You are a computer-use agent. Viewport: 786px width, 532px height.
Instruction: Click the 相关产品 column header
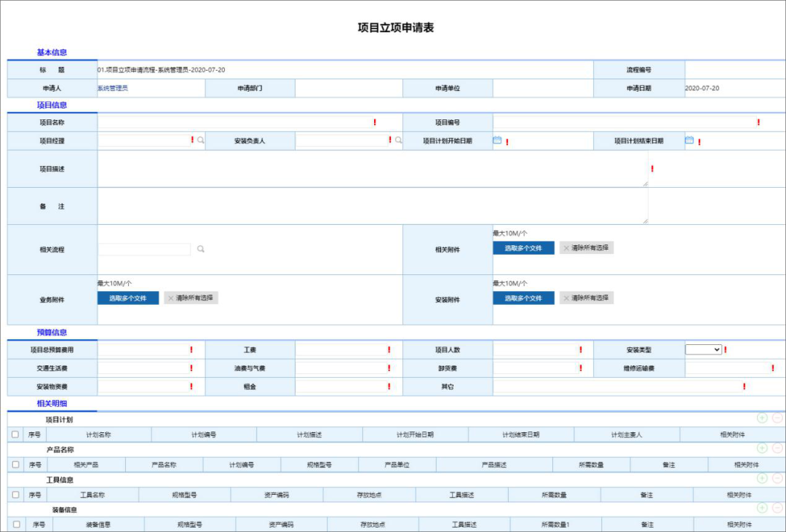[x=86, y=465]
